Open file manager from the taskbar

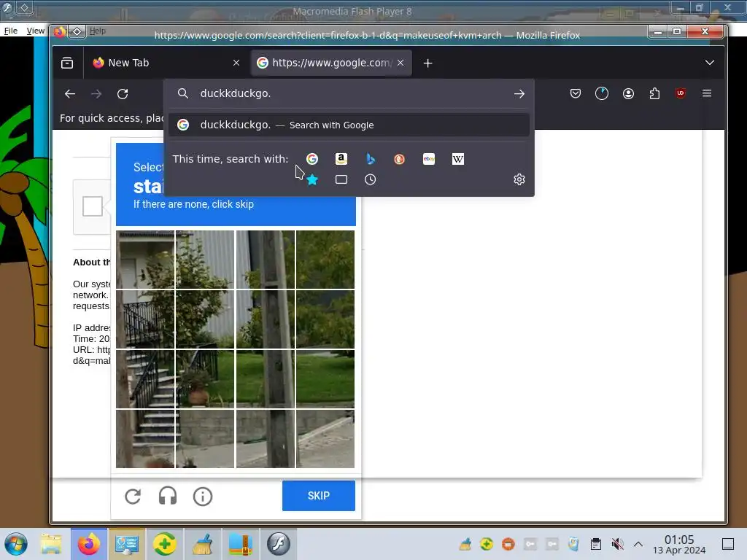click(51, 544)
